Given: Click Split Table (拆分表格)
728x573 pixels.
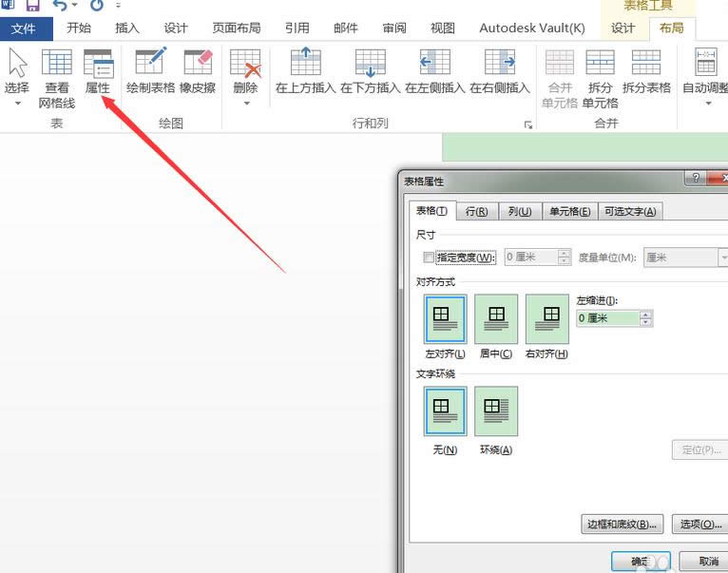Looking at the screenshot, I should coord(646,70).
